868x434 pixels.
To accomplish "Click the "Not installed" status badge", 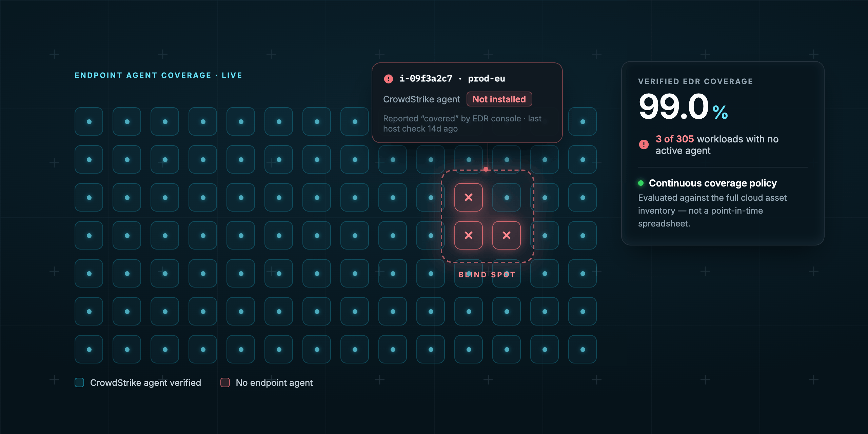I will 499,99.
